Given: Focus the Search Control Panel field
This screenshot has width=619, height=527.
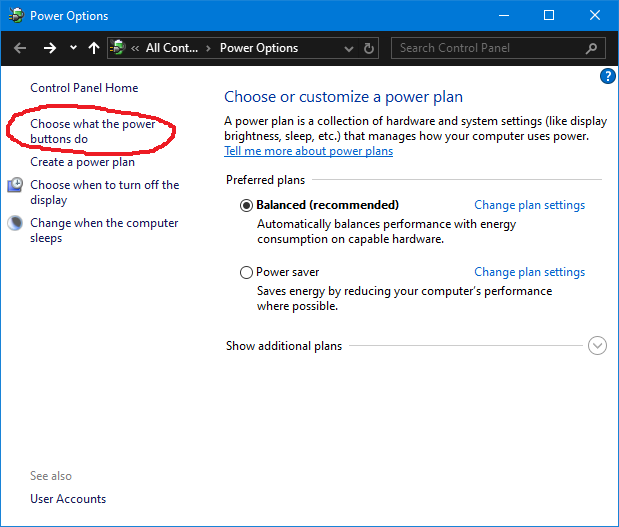Looking at the screenshot, I should [498, 48].
